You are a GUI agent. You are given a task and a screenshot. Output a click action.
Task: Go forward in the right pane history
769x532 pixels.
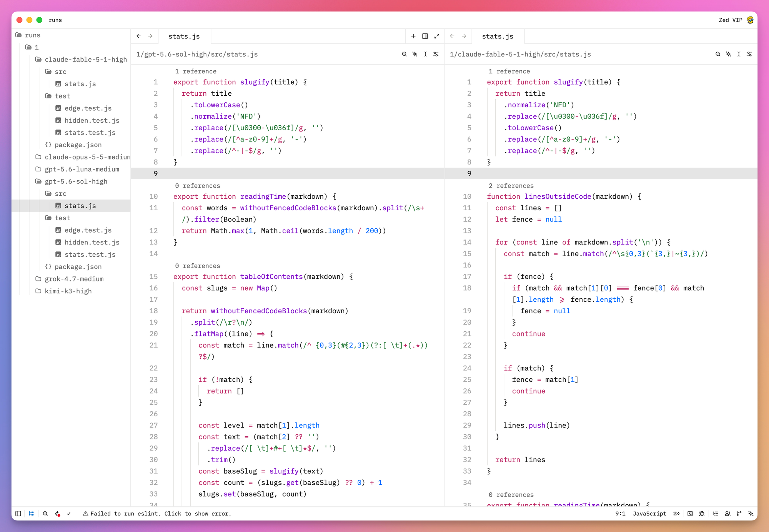coord(464,36)
